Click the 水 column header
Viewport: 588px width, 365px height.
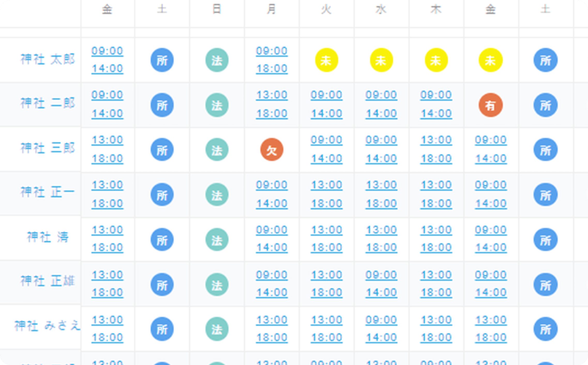pos(381,10)
